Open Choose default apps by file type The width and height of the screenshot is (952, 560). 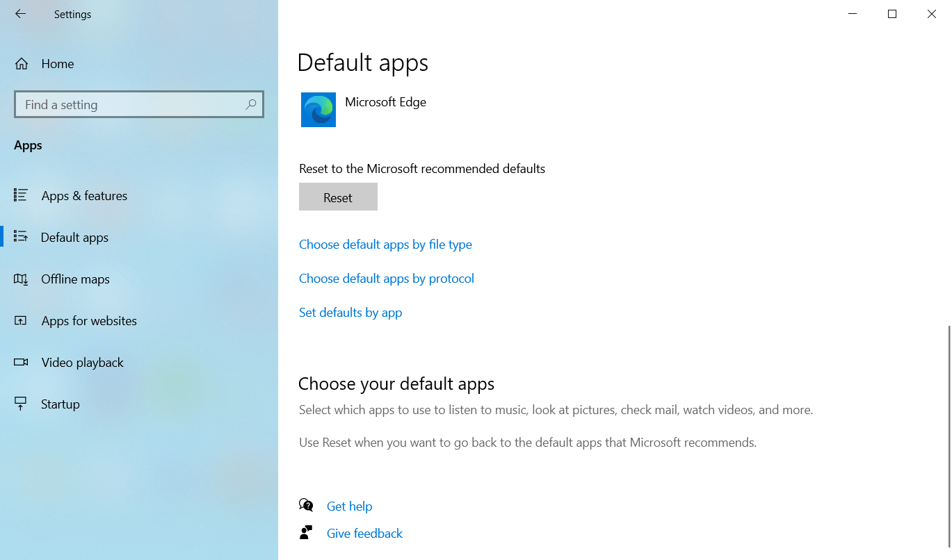point(385,245)
